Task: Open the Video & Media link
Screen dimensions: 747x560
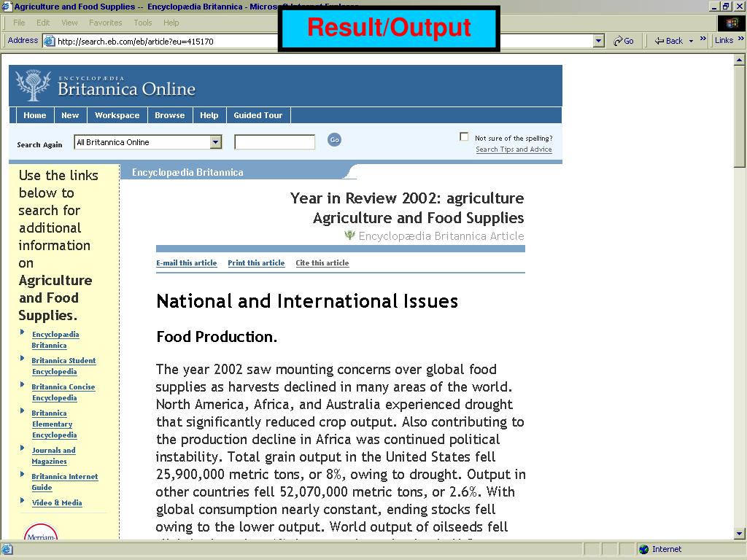Action: (x=57, y=503)
